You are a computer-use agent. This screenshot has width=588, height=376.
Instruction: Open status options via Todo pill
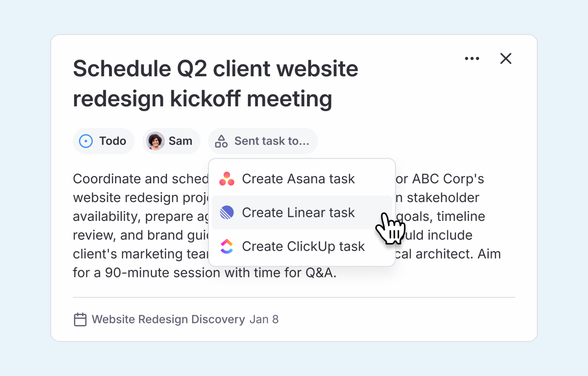103,141
